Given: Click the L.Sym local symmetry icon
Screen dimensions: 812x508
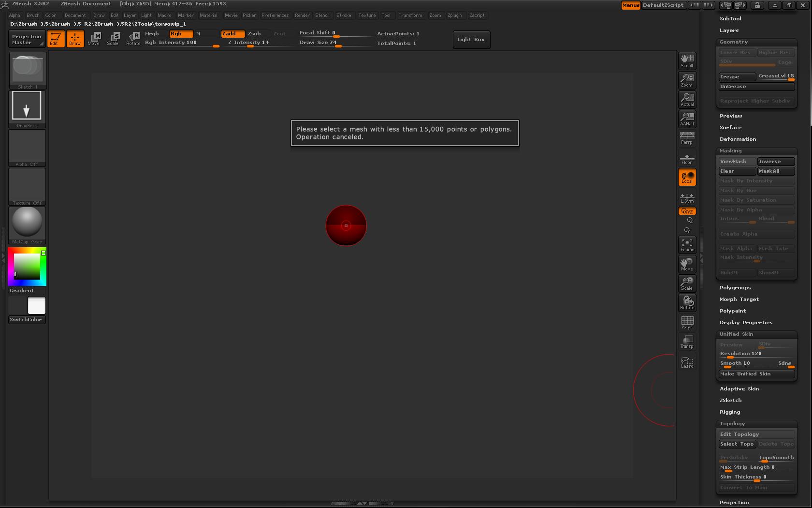Looking at the screenshot, I should (687, 198).
